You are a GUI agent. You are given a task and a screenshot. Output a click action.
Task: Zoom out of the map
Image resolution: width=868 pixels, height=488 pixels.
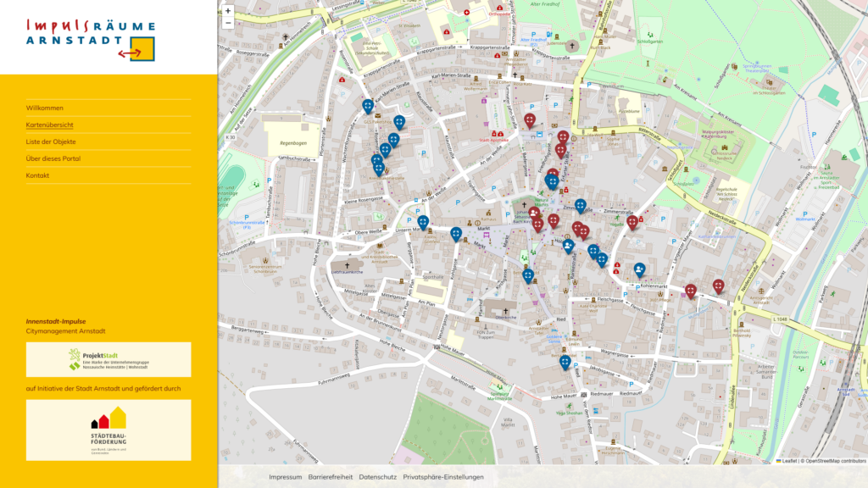[x=227, y=23]
